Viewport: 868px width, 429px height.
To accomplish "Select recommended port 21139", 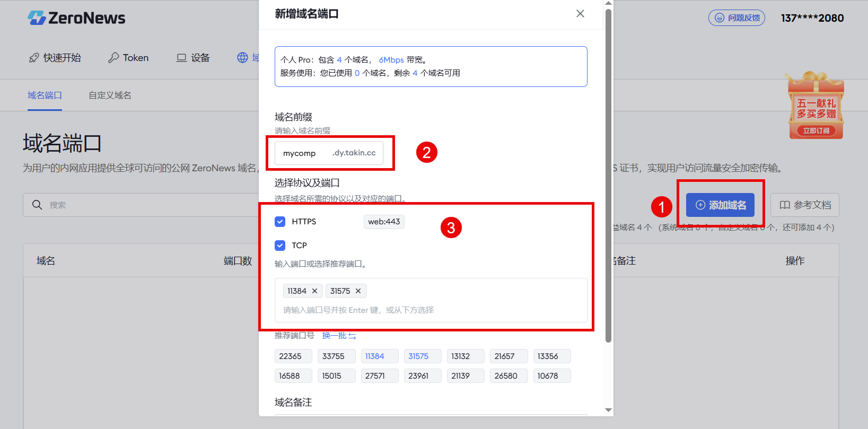I will [466, 376].
